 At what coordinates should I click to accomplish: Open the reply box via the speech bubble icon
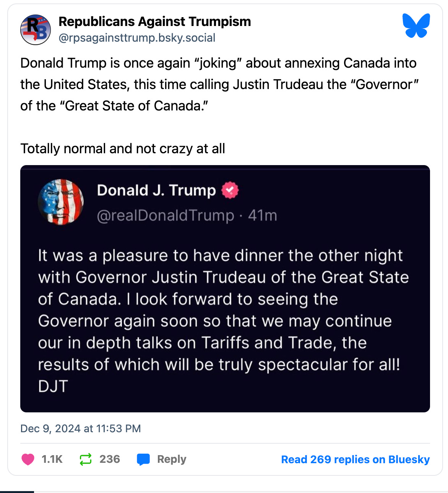tap(143, 459)
